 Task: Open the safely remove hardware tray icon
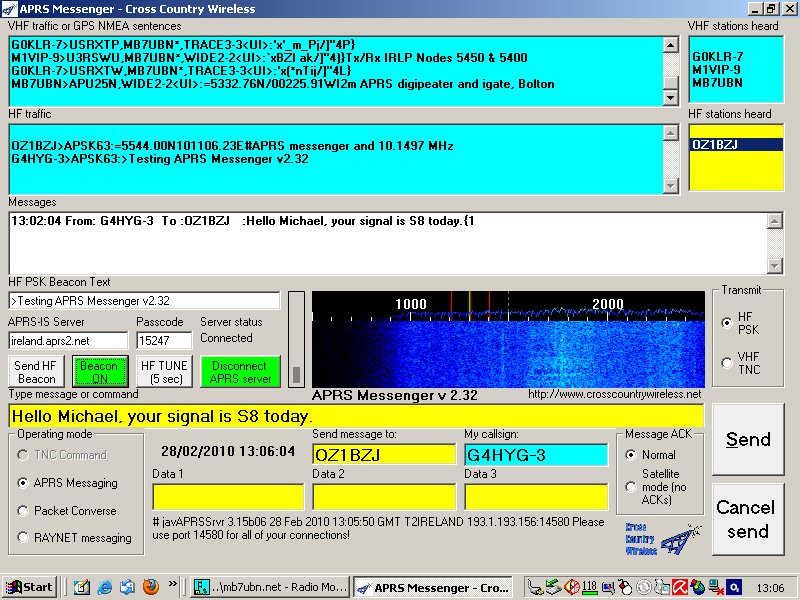tap(535, 588)
